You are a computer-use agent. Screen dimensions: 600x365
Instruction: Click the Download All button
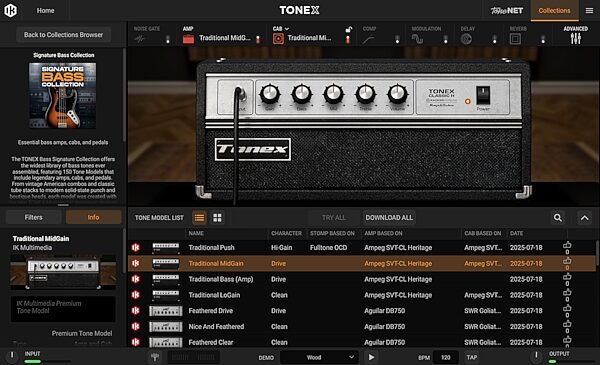tap(389, 218)
